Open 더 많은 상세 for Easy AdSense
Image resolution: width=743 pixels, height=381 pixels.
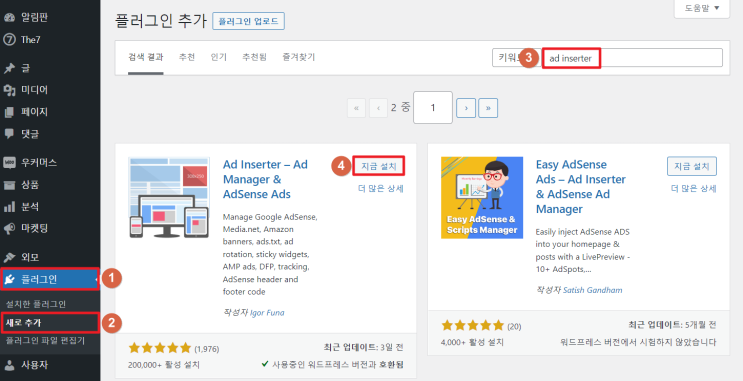tap(693, 189)
